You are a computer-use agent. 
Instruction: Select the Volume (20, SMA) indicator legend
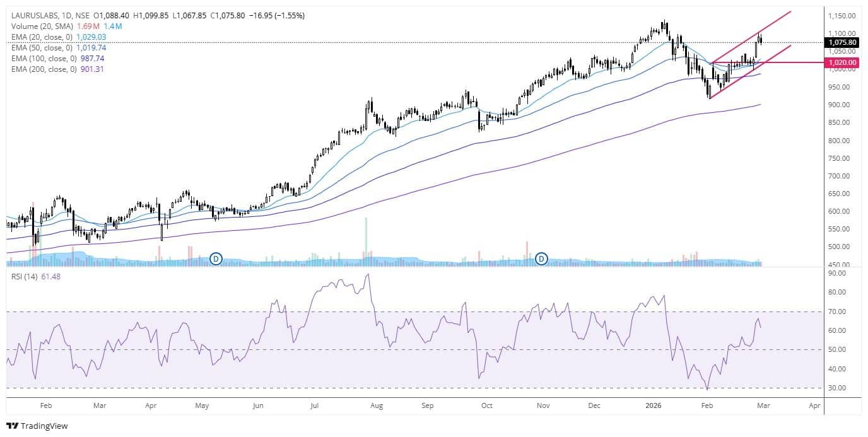(41, 26)
